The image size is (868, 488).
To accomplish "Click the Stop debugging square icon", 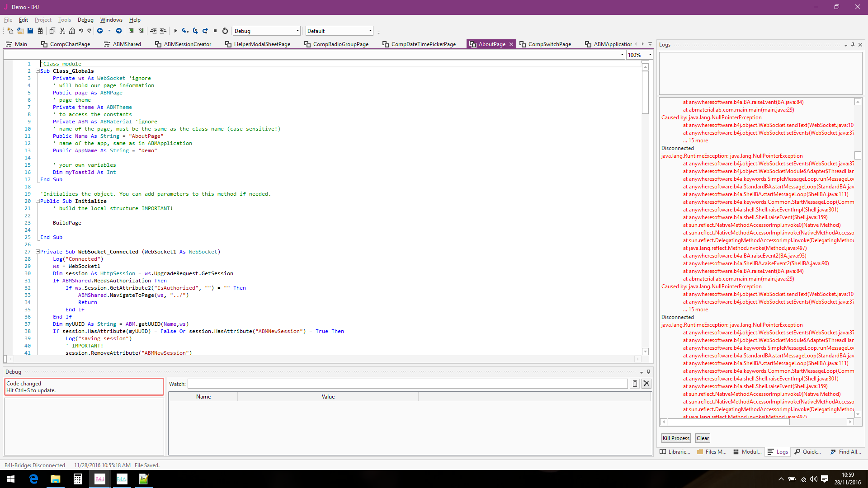I will click(x=215, y=31).
